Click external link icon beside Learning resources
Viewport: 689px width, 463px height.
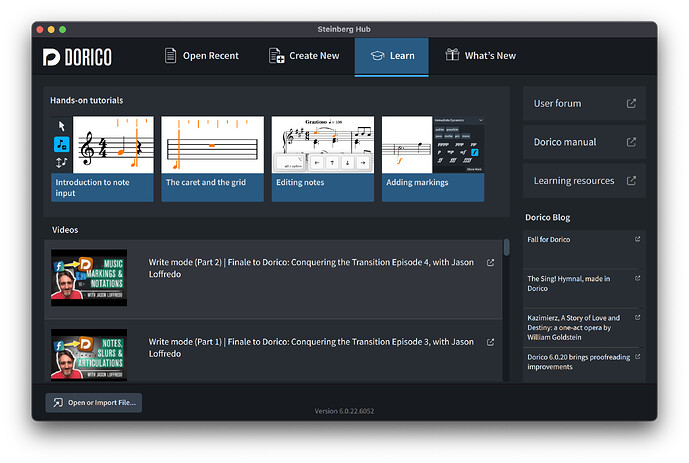point(631,181)
